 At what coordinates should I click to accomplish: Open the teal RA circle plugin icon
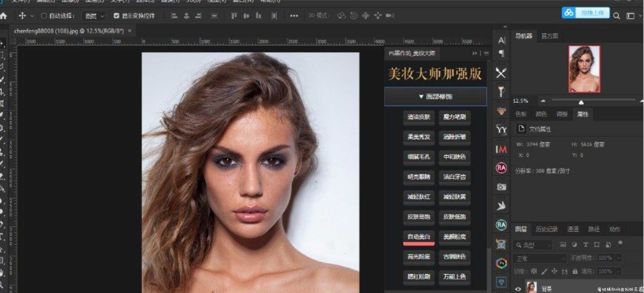pyautogui.click(x=501, y=225)
